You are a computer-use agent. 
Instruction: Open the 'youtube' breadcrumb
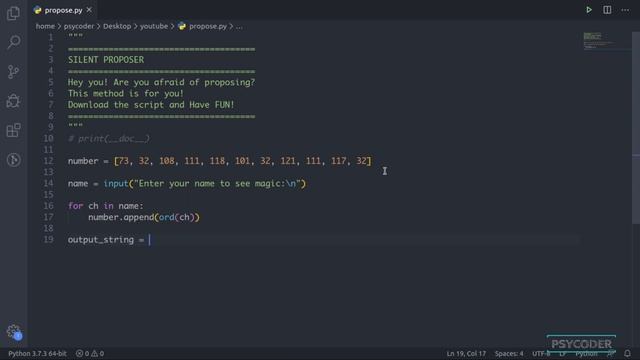click(154, 26)
